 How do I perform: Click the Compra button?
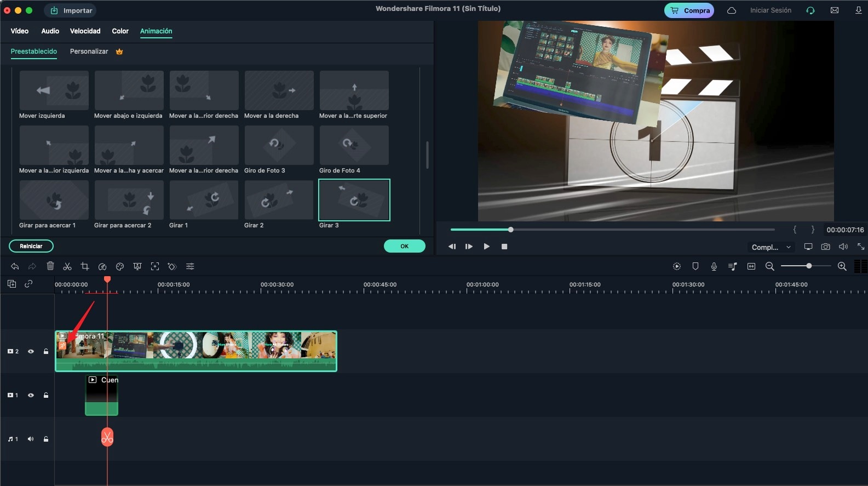[689, 10]
